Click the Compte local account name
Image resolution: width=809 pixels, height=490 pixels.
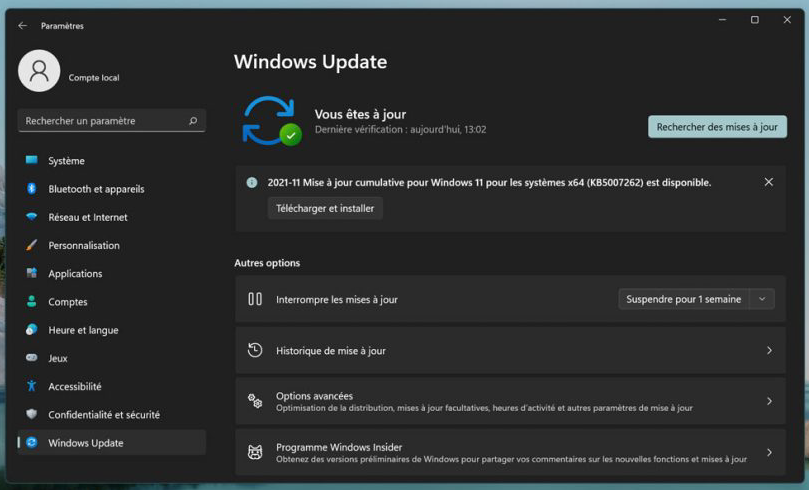click(94, 77)
